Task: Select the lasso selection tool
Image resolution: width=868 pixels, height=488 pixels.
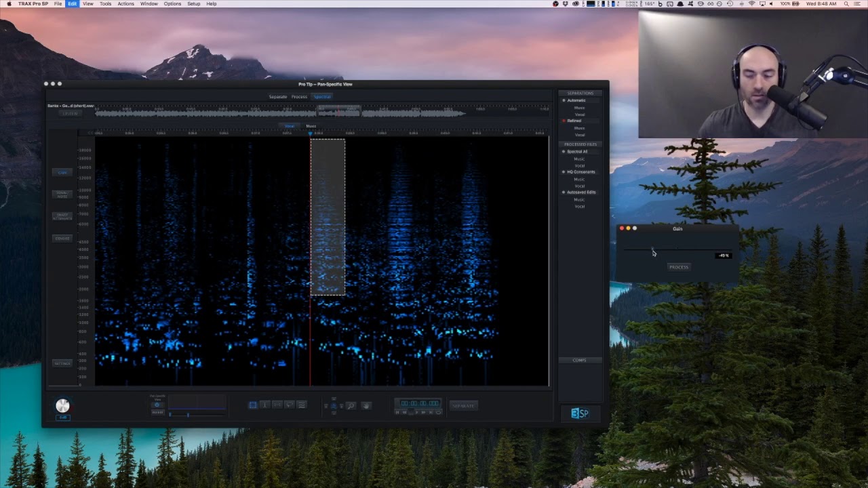Action: click(290, 405)
